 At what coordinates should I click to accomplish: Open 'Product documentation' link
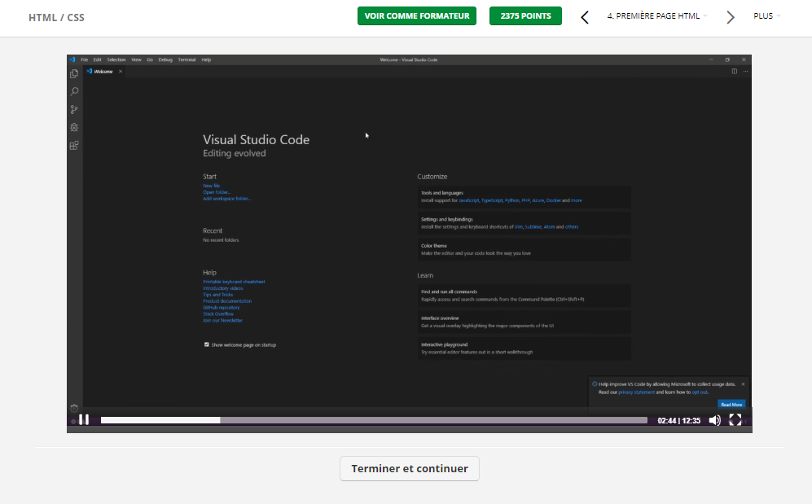[227, 301]
